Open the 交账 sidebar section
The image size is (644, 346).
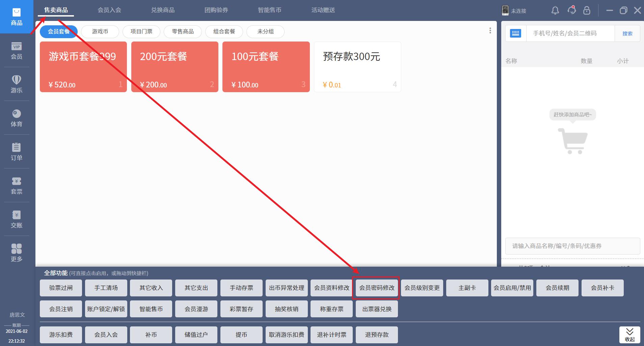pyautogui.click(x=17, y=219)
